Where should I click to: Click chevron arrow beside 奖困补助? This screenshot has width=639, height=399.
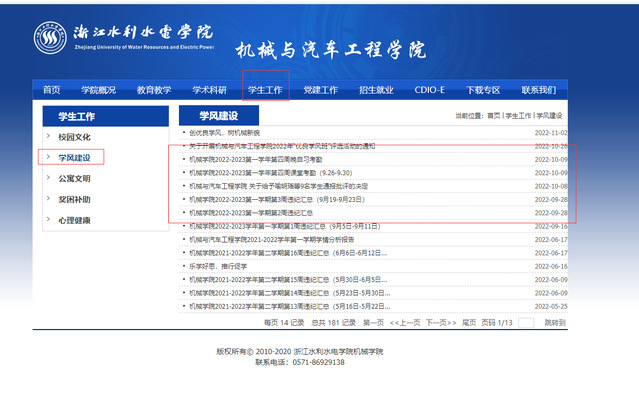pos(48,198)
